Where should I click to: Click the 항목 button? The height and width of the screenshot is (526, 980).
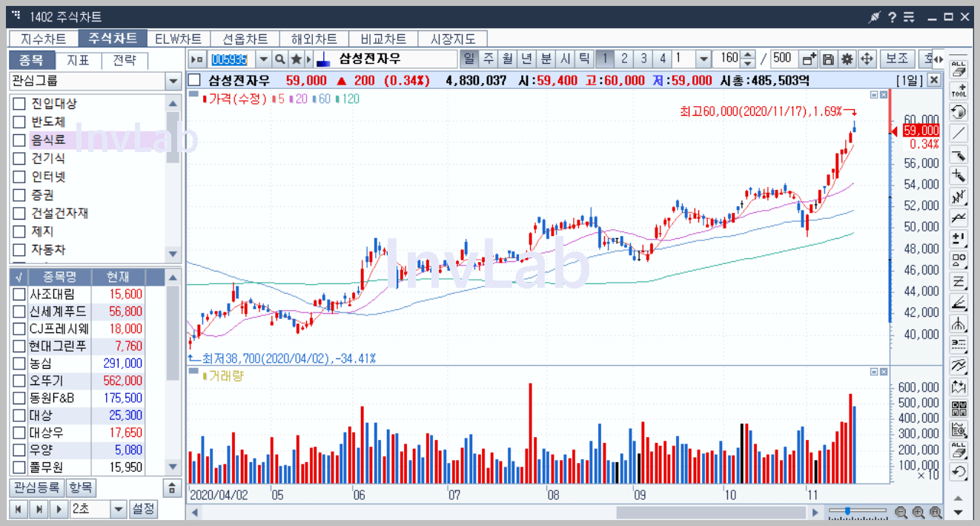pos(81,488)
